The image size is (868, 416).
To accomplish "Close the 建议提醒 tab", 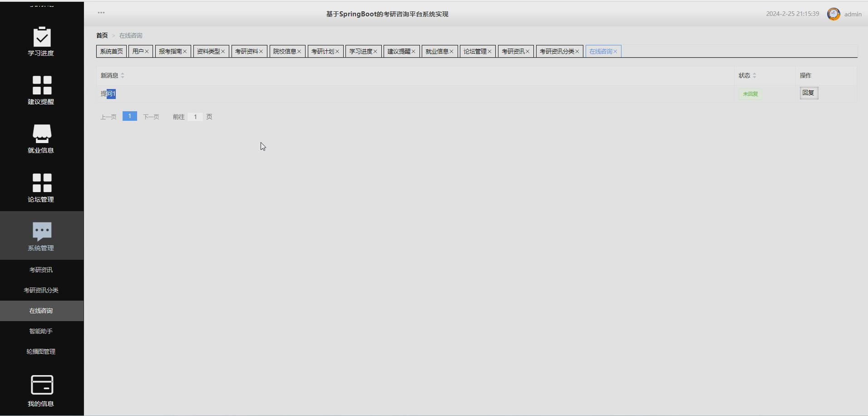I will [414, 51].
